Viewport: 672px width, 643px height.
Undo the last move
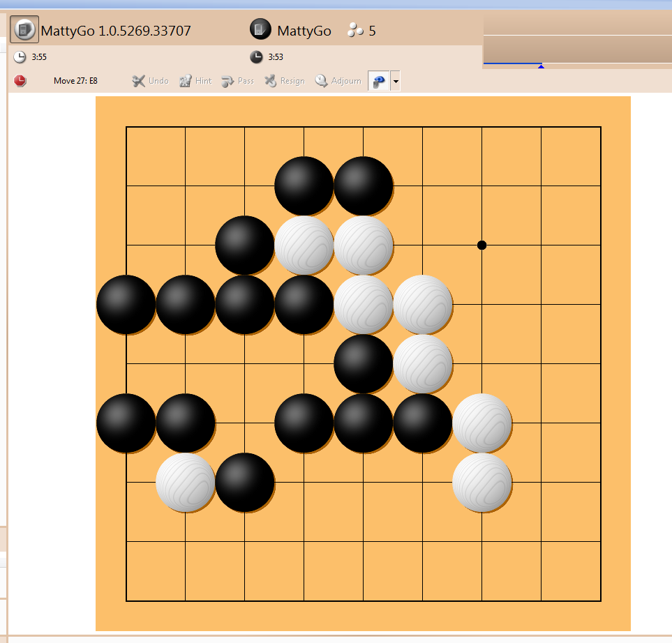[151, 81]
